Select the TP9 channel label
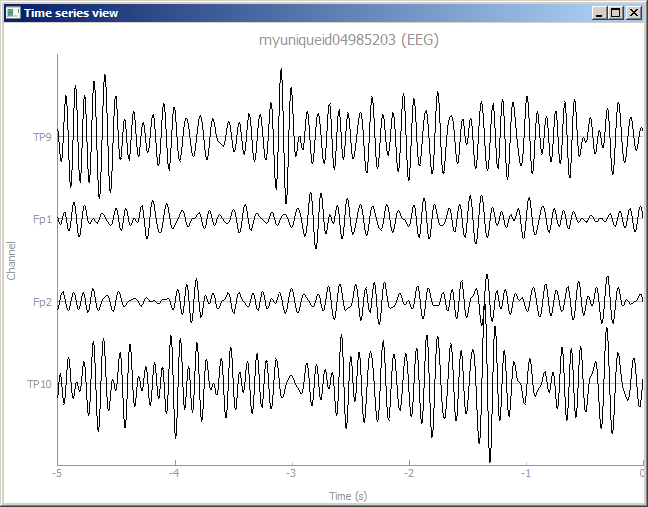The width and height of the screenshot is (648, 507). 42,137
